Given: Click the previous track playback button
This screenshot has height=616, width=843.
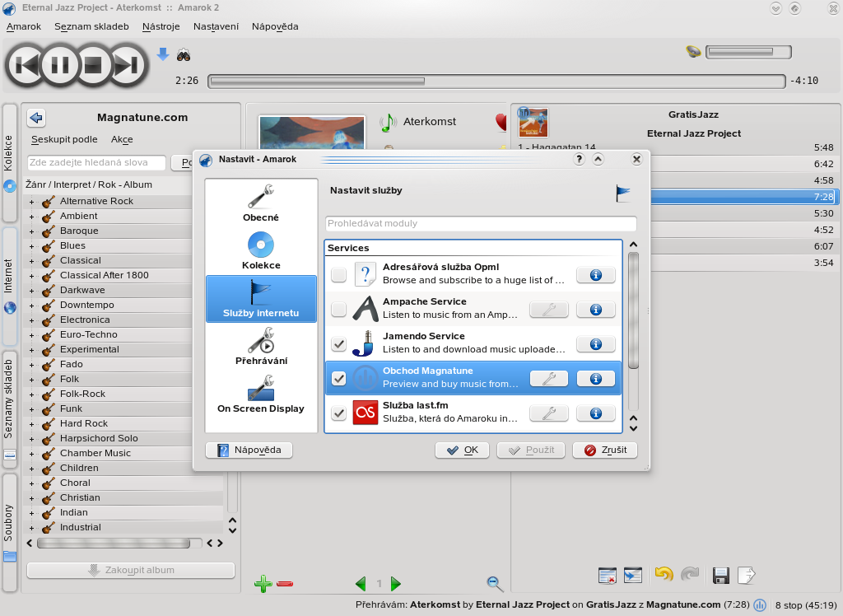Looking at the screenshot, I should point(27,64).
